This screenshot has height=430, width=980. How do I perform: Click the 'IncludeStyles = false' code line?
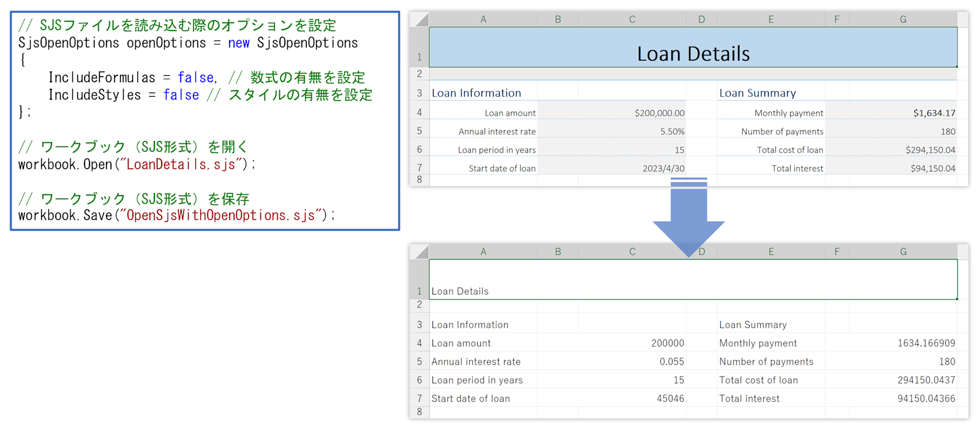pos(210,95)
